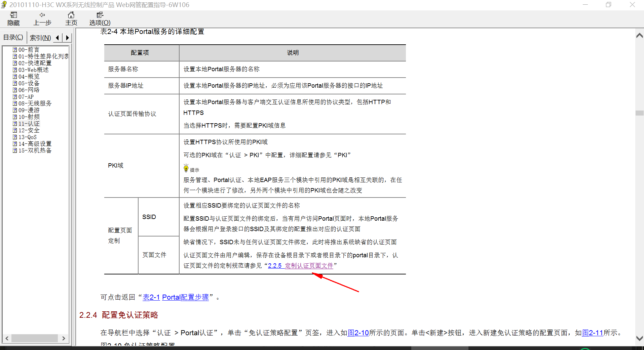Click the left tab-scroll arrow near 索引
This screenshot has height=350, width=644.
[x=57, y=38]
